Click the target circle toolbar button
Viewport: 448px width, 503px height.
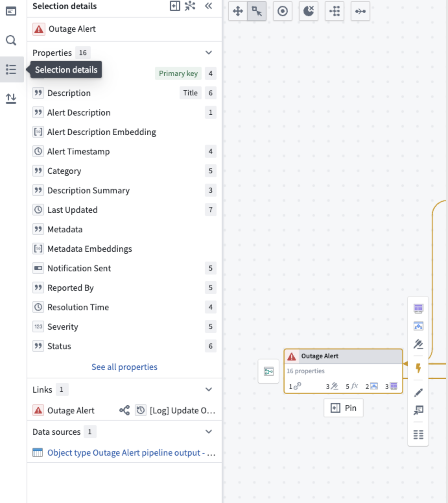tap(283, 11)
